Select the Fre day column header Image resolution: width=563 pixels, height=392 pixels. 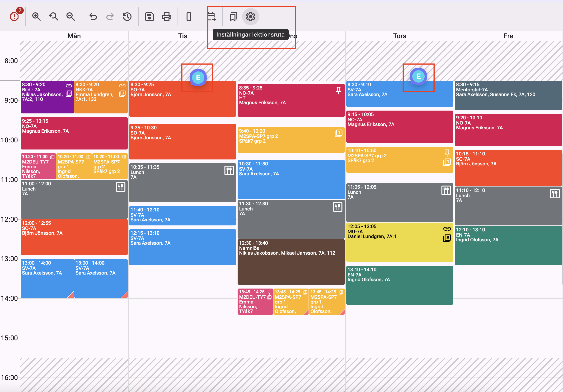[508, 36]
